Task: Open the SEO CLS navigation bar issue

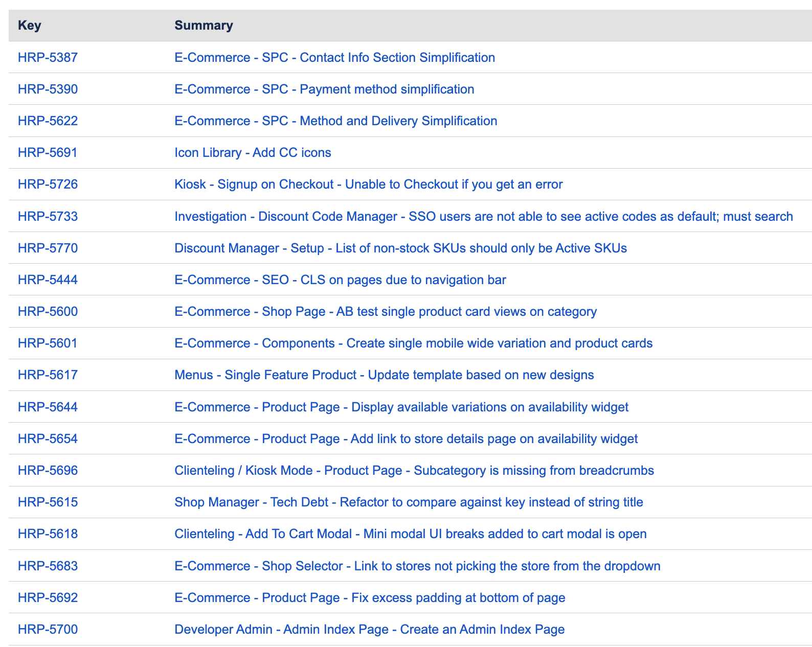Action: point(340,280)
